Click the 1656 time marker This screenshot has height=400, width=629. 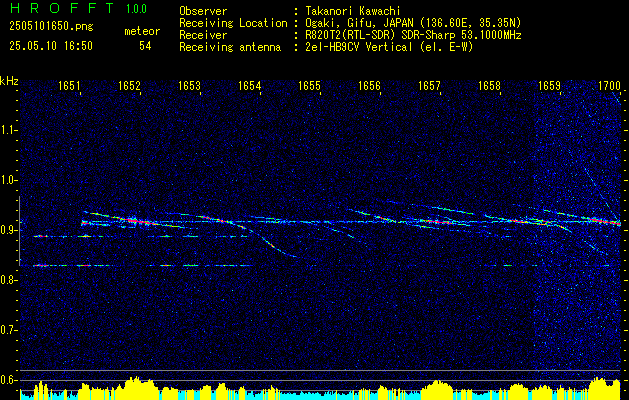pos(369,85)
